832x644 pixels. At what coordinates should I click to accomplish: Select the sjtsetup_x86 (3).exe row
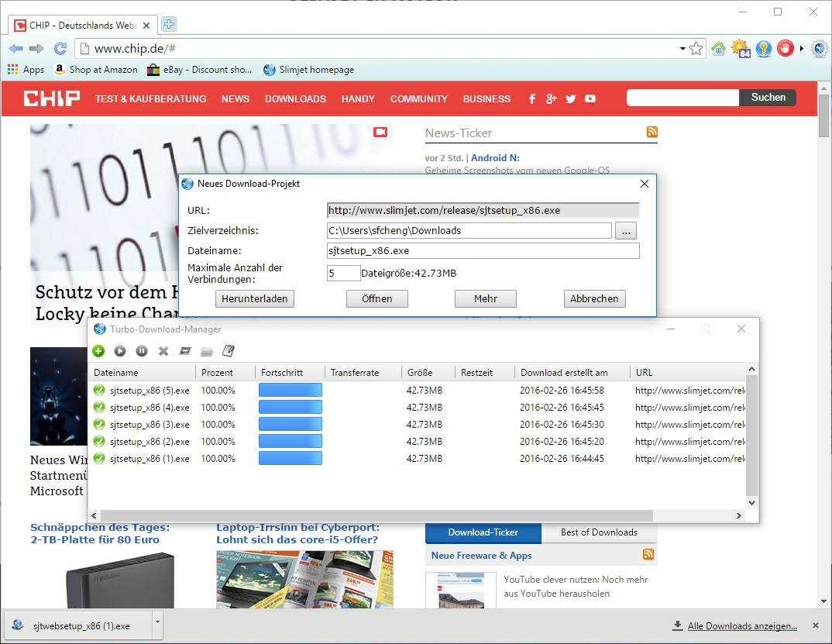click(417, 424)
